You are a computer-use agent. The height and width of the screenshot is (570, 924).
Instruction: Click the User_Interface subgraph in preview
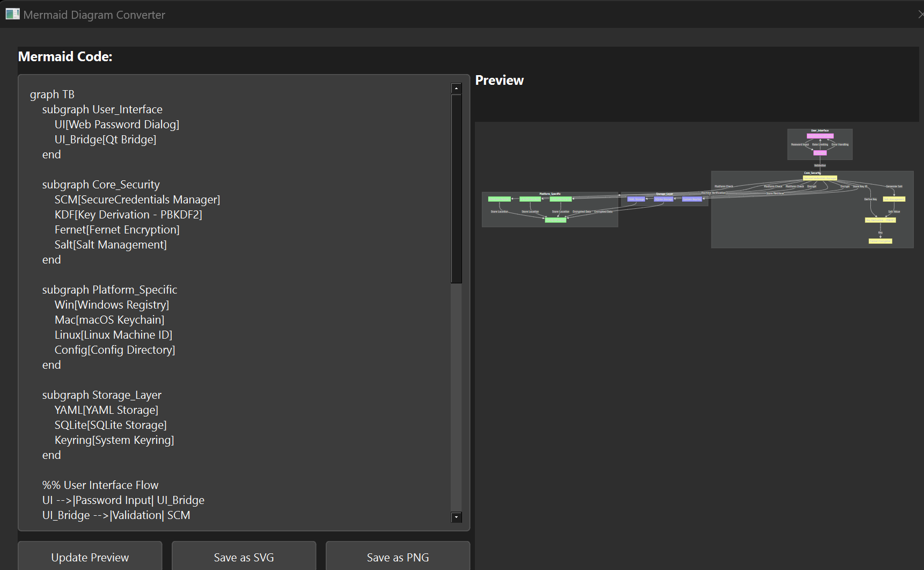tap(820, 144)
